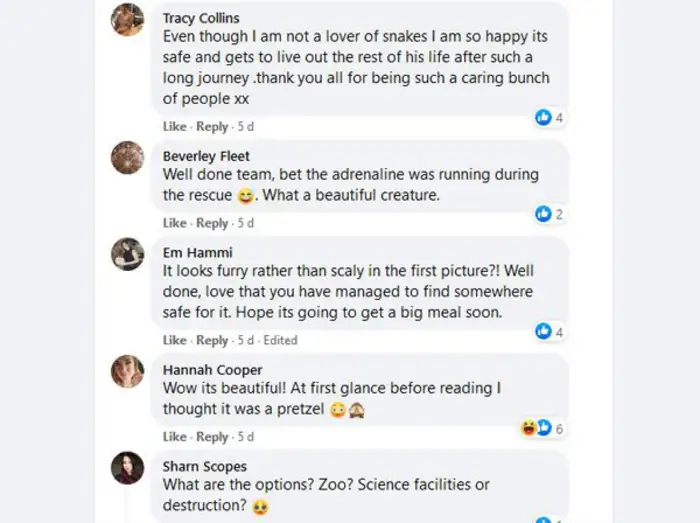Screen dimensions: 700x523
Task: Reply to Hannah Cooper's comment
Action: (212, 437)
